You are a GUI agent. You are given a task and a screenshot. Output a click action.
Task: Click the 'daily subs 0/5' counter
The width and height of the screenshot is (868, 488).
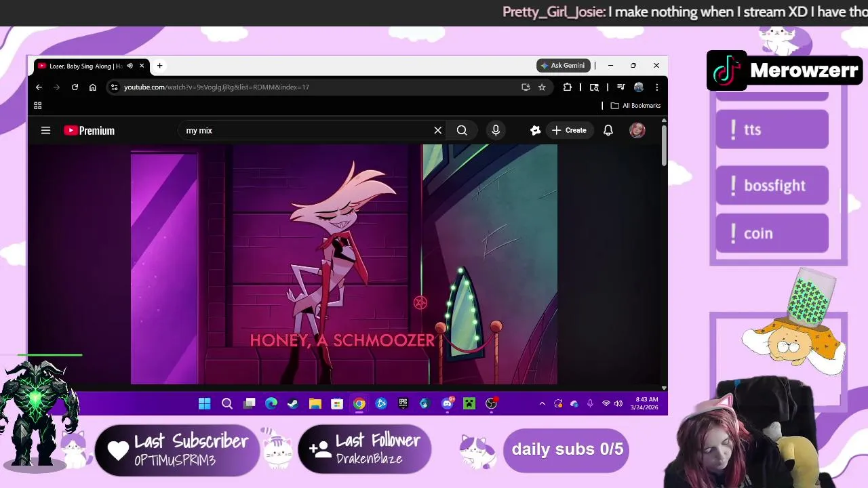tap(567, 449)
